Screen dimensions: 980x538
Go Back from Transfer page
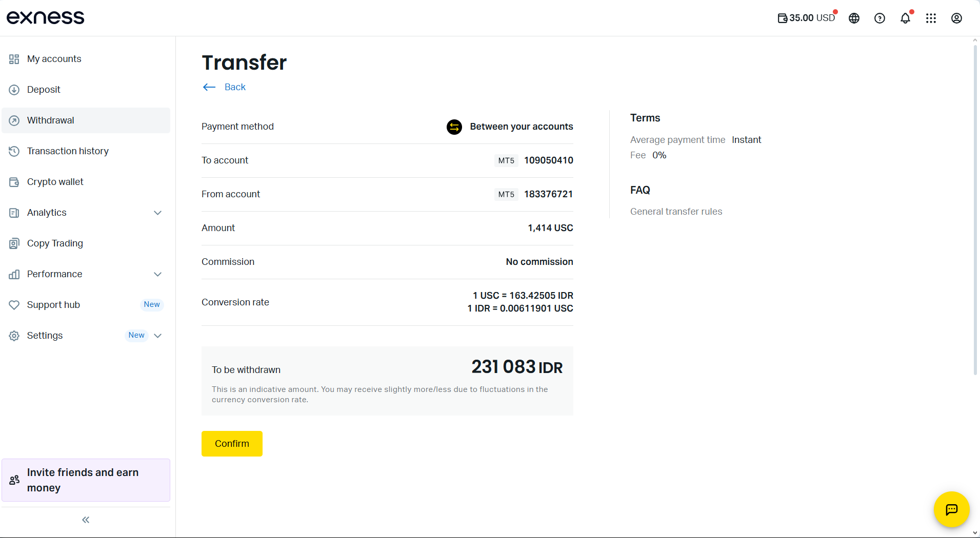(x=235, y=87)
